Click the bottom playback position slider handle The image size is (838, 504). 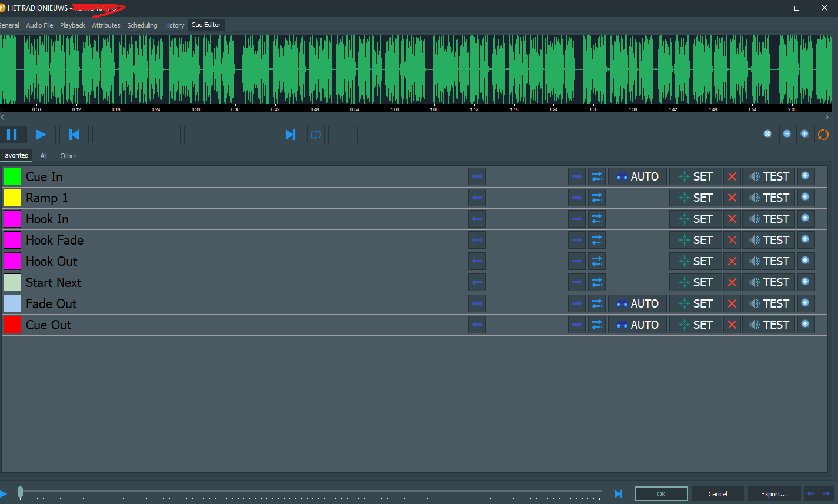coord(21,492)
